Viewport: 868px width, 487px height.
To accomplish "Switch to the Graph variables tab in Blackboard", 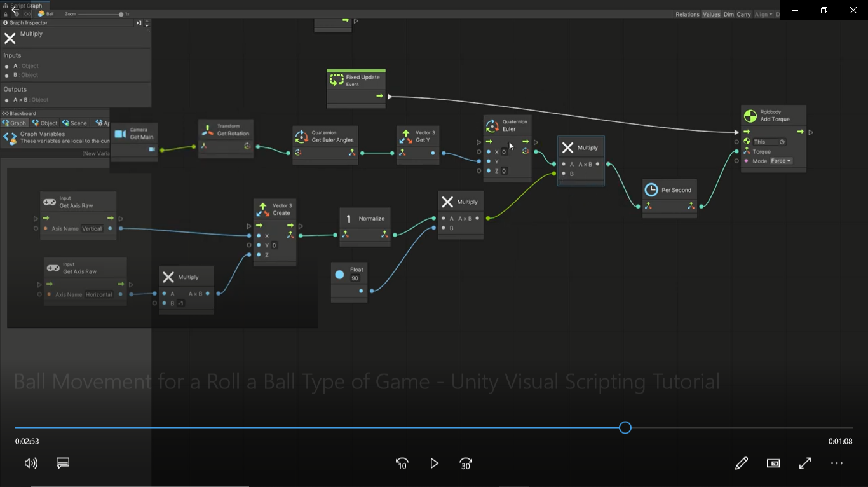I will tap(14, 123).
